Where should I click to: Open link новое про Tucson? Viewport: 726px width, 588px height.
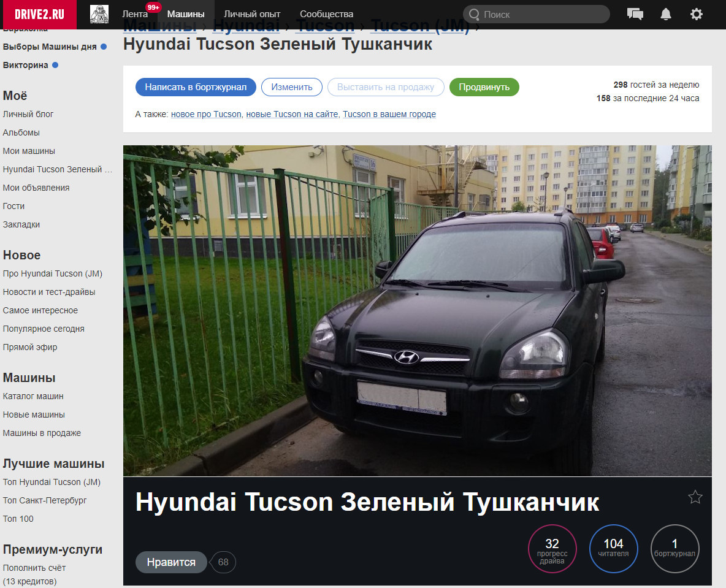pyautogui.click(x=206, y=115)
